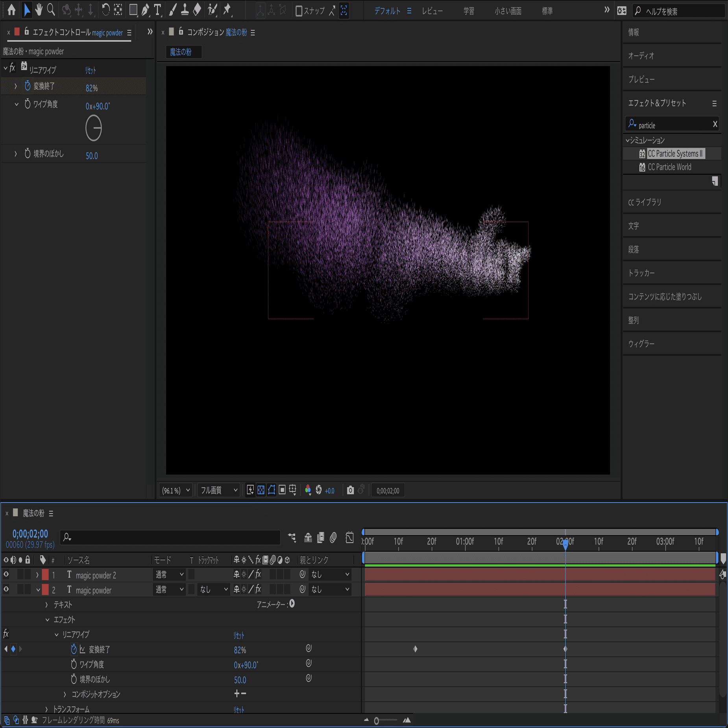Adjust the ワイプ角度 rotation dial

[x=94, y=128]
